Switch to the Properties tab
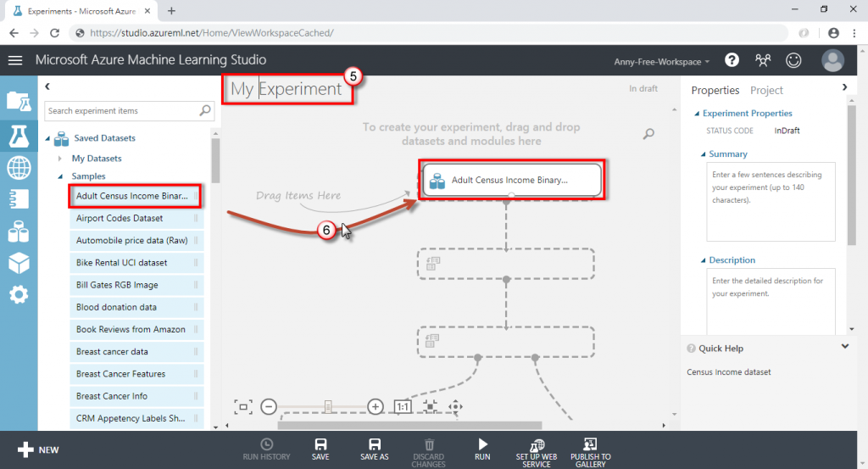The height and width of the screenshot is (469, 868). point(715,90)
